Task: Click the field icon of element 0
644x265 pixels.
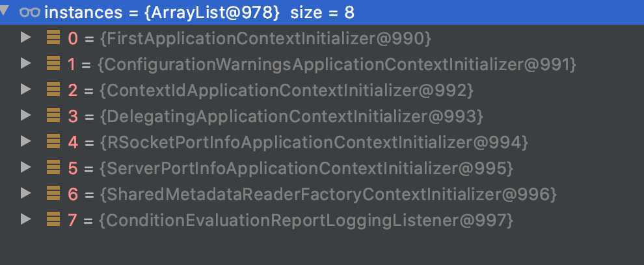Action: [x=53, y=38]
